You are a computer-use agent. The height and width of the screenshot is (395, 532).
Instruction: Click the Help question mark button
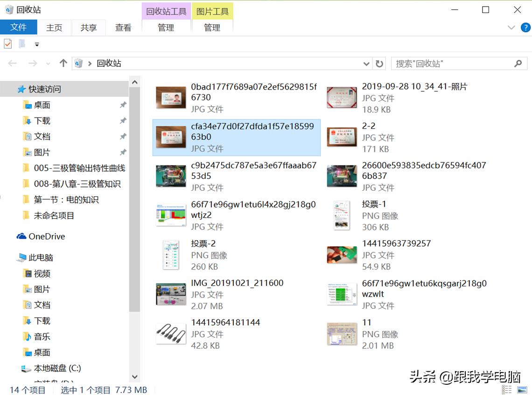526,28
